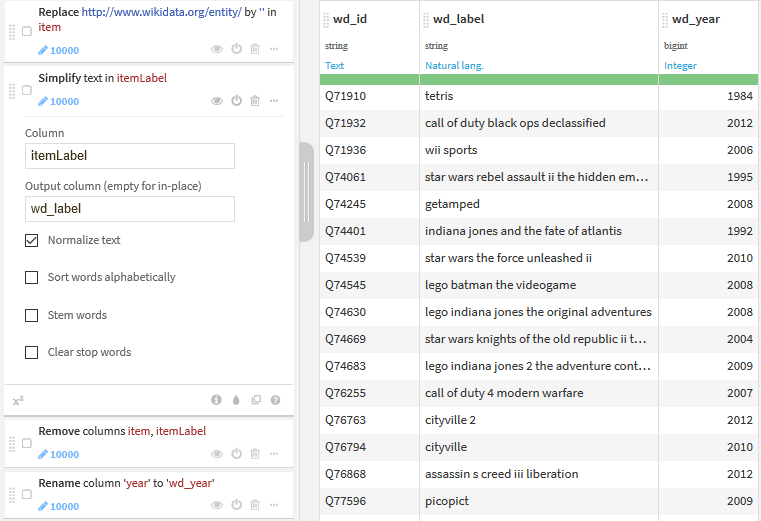Click the green validity bar under wd_year

click(708, 80)
